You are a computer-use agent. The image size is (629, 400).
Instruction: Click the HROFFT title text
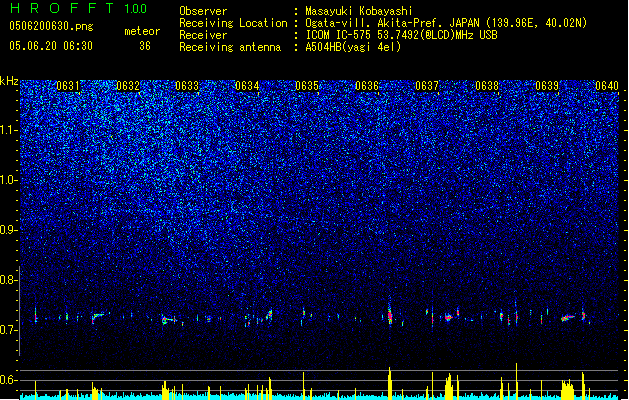(63, 8)
